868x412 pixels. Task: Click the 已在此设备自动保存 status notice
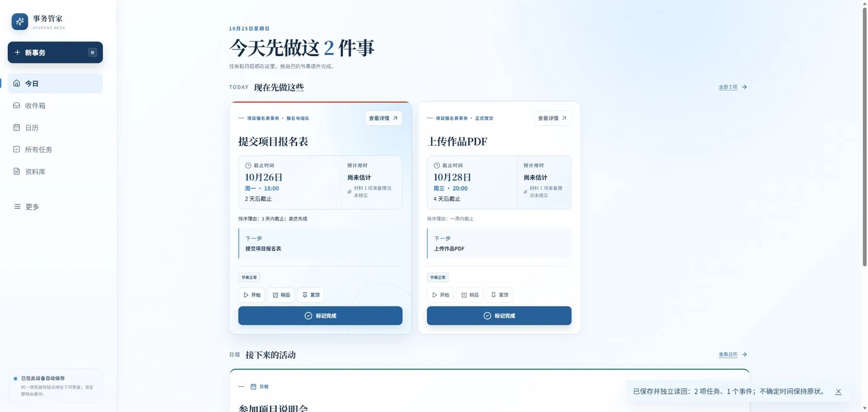(55, 385)
